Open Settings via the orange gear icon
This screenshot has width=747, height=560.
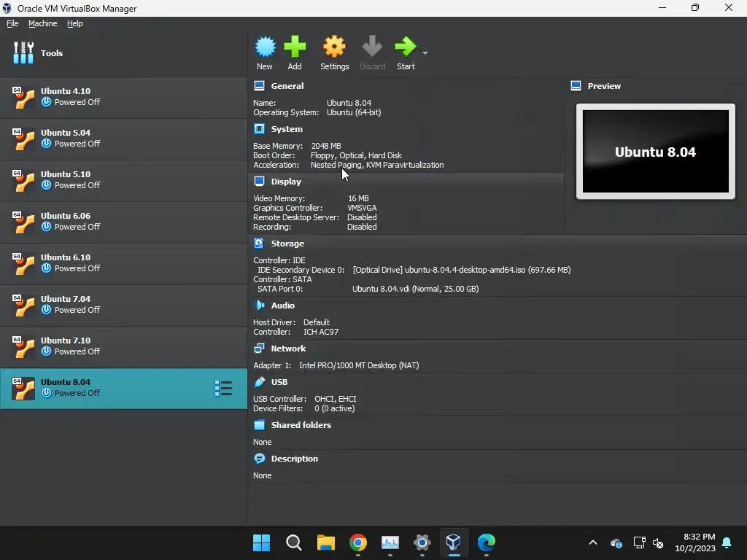click(334, 47)
